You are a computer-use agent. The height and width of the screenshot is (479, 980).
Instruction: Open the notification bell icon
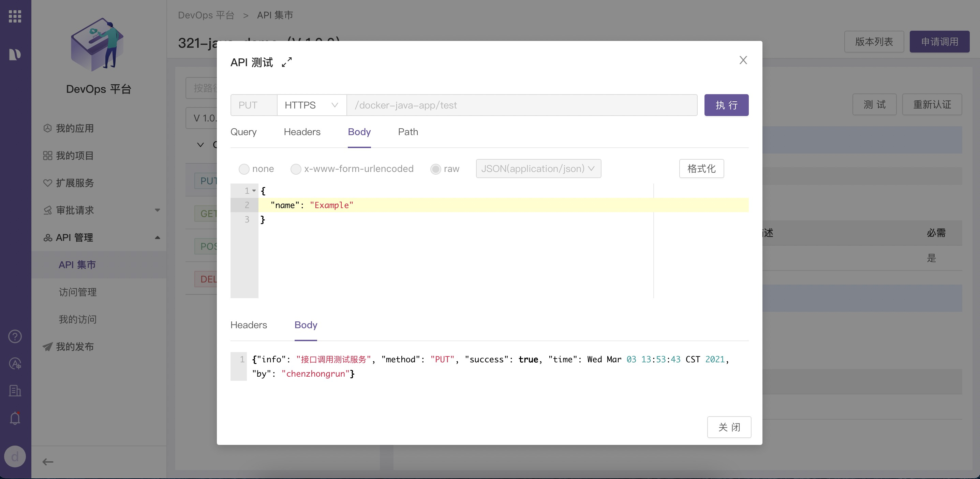15,419
